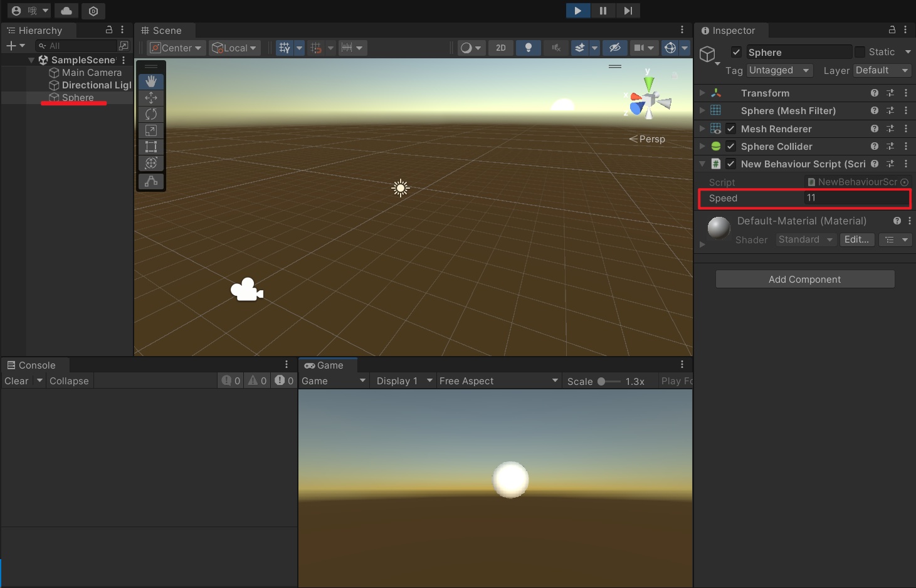The image size is (916, 588).
Task: Click the Pause button in top toolbar
Action: click(603, 11)
